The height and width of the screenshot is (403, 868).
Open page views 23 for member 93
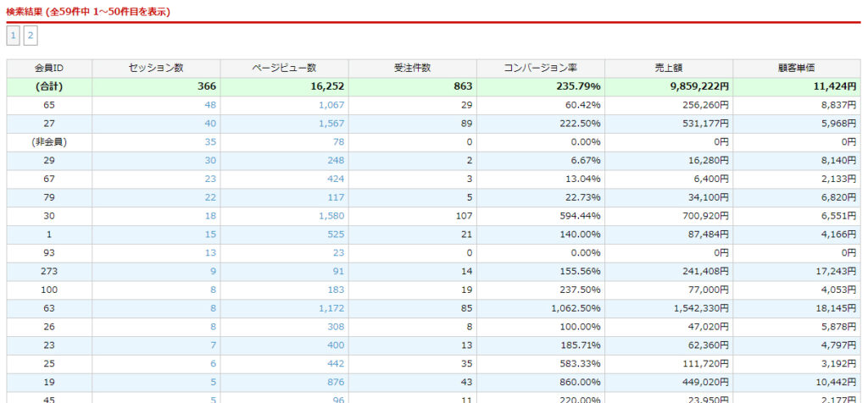click(x=337, y=253)
